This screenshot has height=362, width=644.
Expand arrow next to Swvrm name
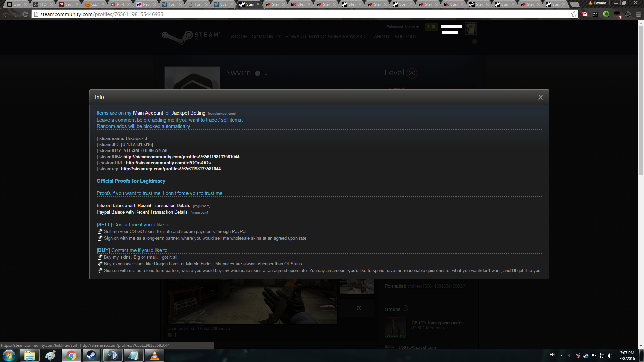click(x=266, y=74)
